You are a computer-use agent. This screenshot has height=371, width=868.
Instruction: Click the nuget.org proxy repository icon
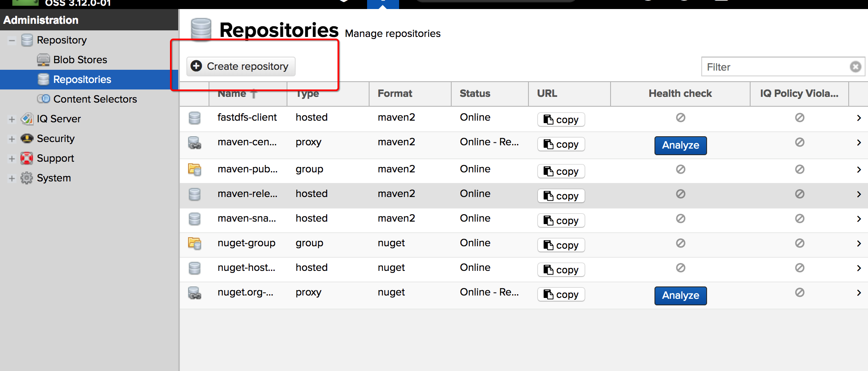coord(195,293)
